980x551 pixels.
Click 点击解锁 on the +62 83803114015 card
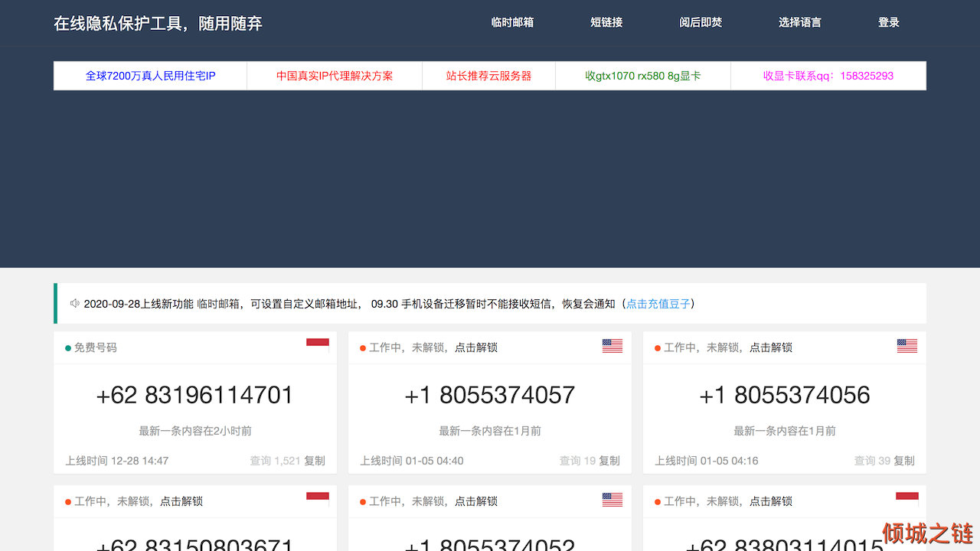coord(771,501)
